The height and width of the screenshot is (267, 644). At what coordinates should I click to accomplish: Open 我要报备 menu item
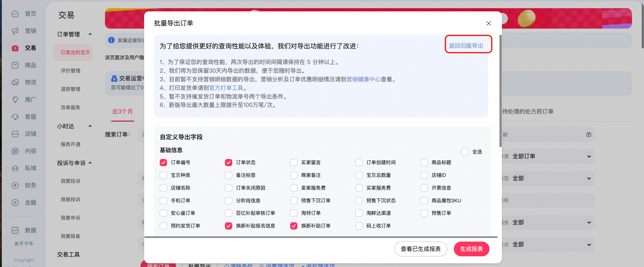70,236
